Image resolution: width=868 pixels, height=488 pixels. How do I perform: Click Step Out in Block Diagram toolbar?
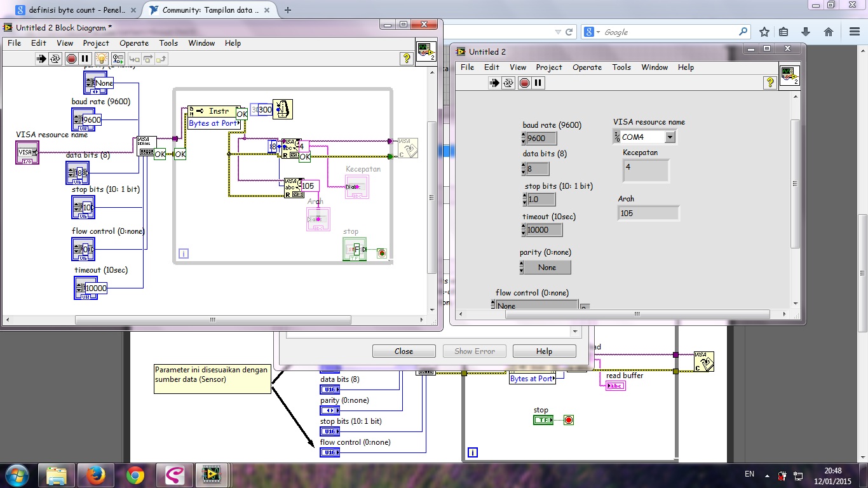[x=161, y=58]
